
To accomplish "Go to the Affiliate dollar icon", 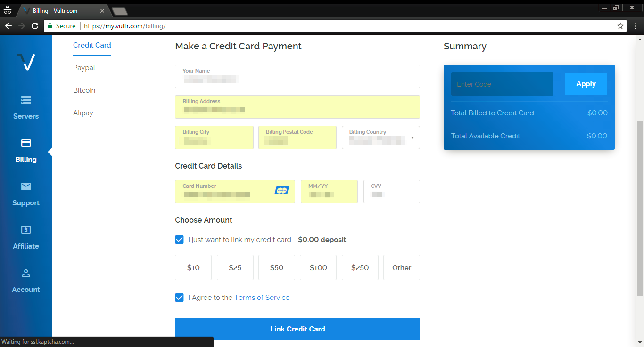I will (26, 230).
